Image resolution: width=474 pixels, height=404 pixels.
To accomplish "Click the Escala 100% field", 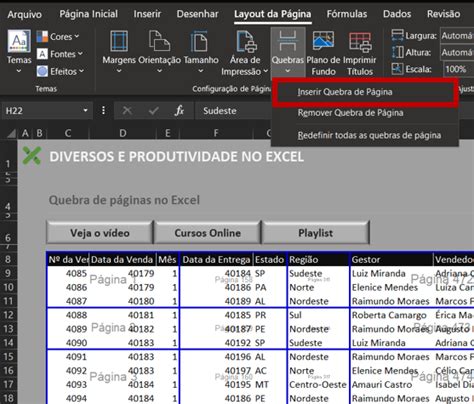I will point(459,69).
